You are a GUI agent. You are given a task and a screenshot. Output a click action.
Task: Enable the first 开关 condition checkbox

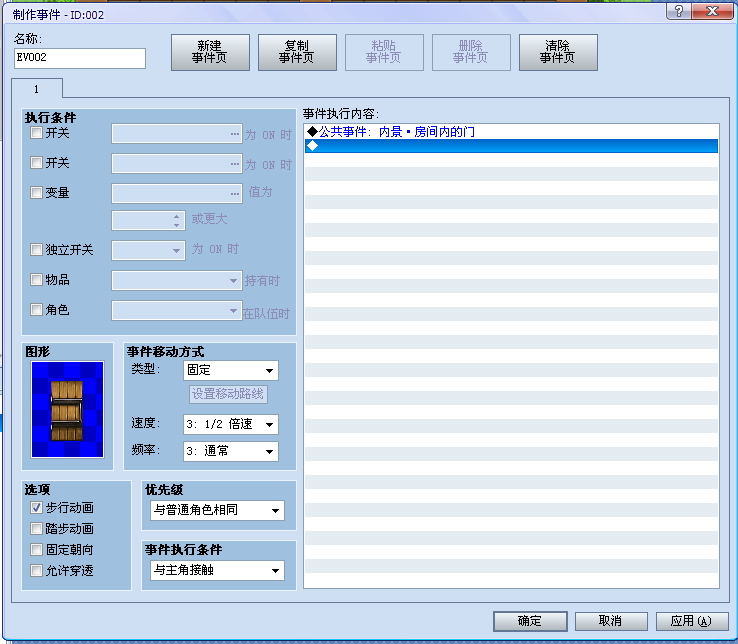[36, 133]
